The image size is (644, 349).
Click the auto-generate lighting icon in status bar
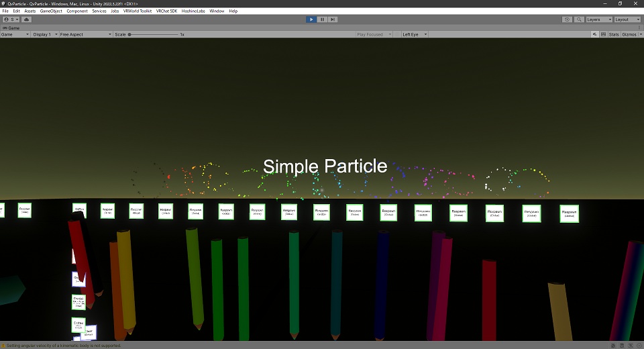point(631,346)
